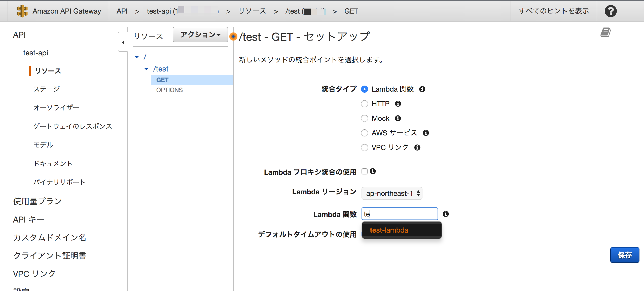
Task: Click すべてのヒントを表示
Action: point(553,11)
